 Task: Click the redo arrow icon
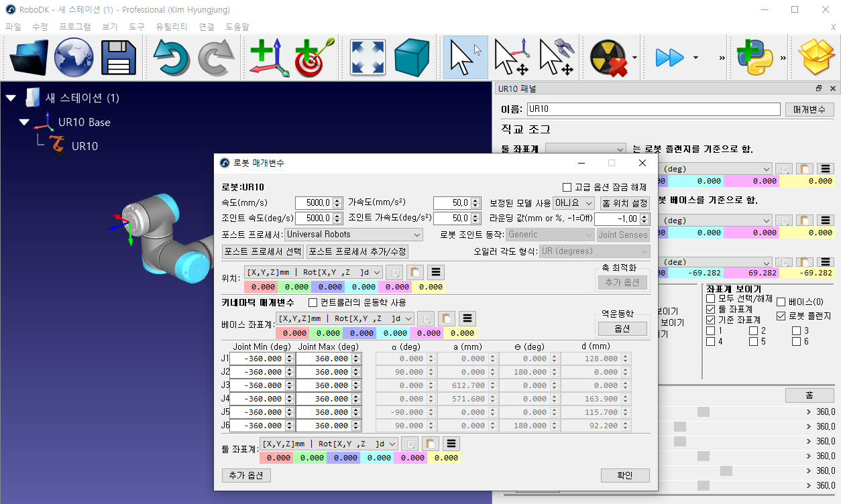215,58
